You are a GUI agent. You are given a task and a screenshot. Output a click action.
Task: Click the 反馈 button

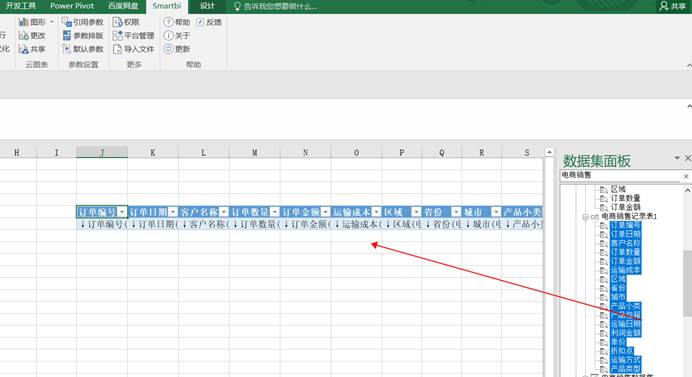point(209,22)
